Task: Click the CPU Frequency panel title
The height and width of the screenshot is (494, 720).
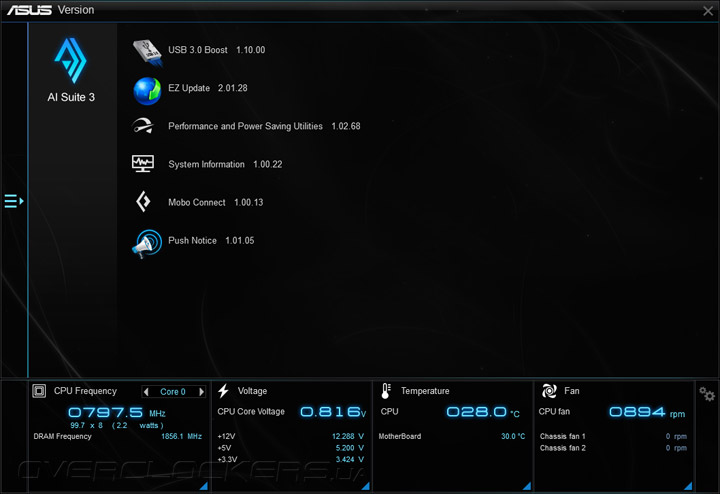Action: 85,391
